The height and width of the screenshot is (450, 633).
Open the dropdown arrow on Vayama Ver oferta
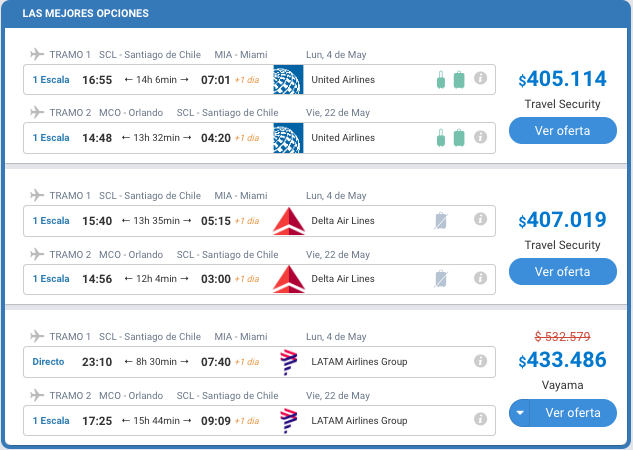coord(520,413)
